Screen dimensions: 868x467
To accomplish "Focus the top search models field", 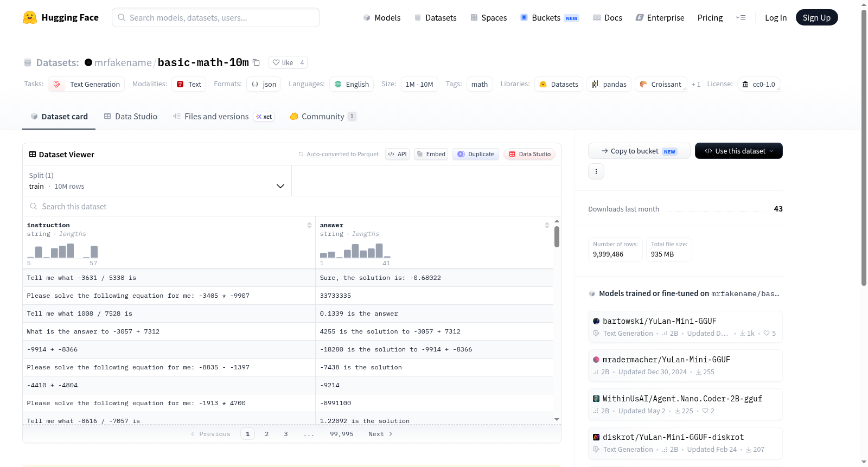I will coord(216,17).
